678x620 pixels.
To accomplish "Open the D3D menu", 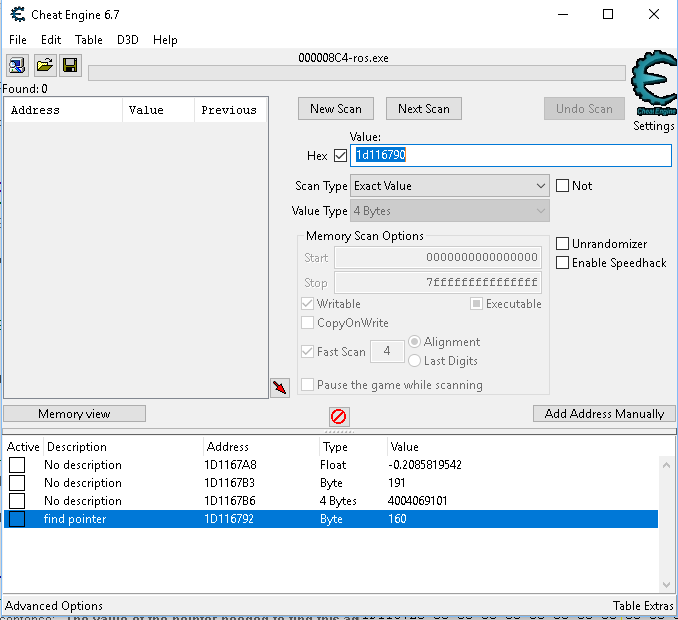I will [128, 40].
